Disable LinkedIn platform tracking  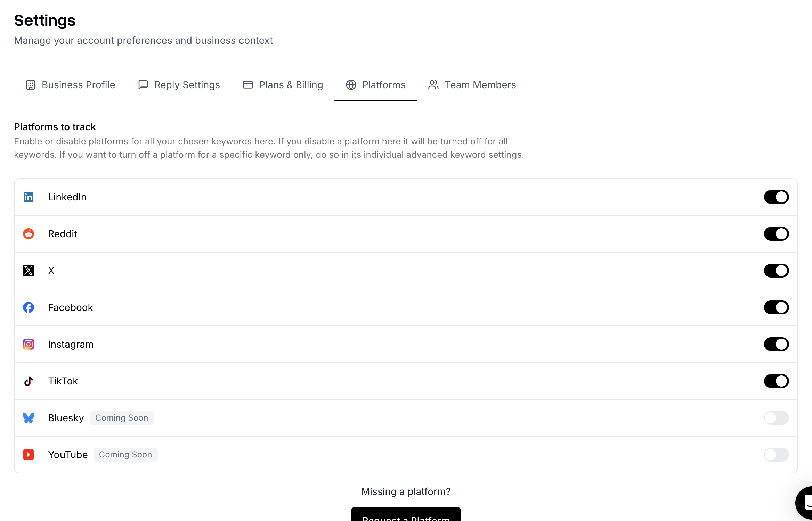click(x=776, y=197)
